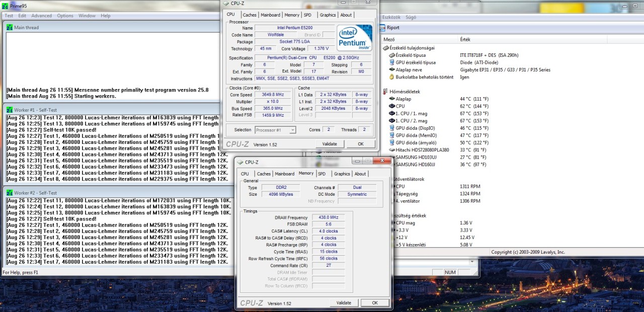Switch to About tab in top CPU-Z window
The width and height of the screenshot is (644, 312).
(x=346, y=15)
